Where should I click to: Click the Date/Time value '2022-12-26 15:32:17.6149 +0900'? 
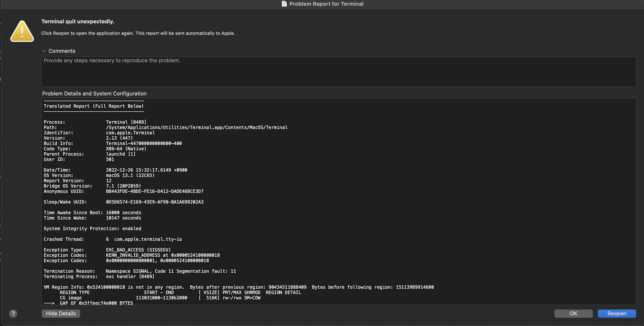146,170
